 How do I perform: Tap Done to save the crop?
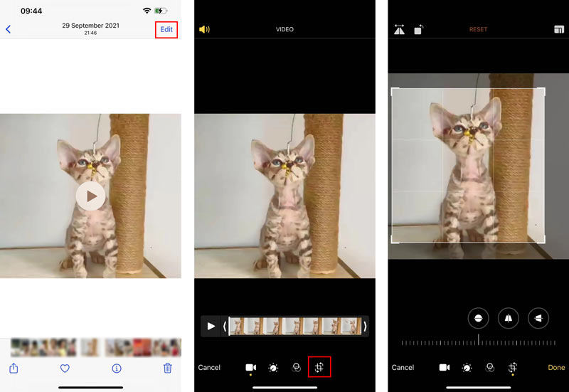pyautogui.click(x=556, y=367)
